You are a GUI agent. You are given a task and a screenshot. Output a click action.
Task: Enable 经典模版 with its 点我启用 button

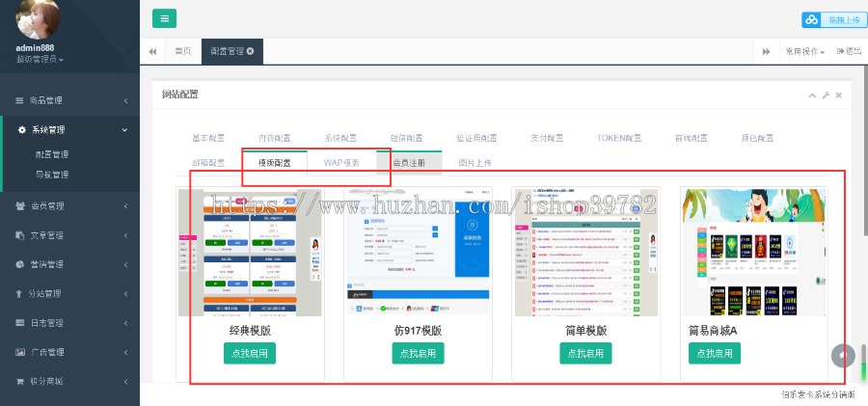(x=250, y=353)
